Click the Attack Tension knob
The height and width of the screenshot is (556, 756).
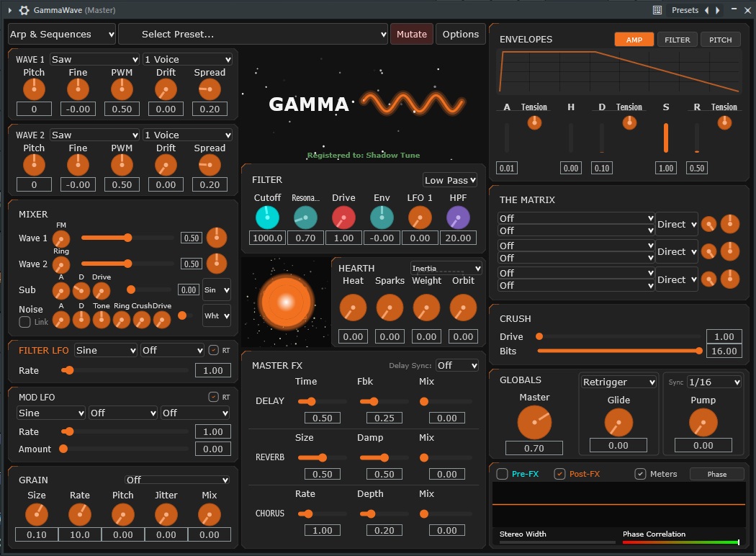tap(534, 122)
